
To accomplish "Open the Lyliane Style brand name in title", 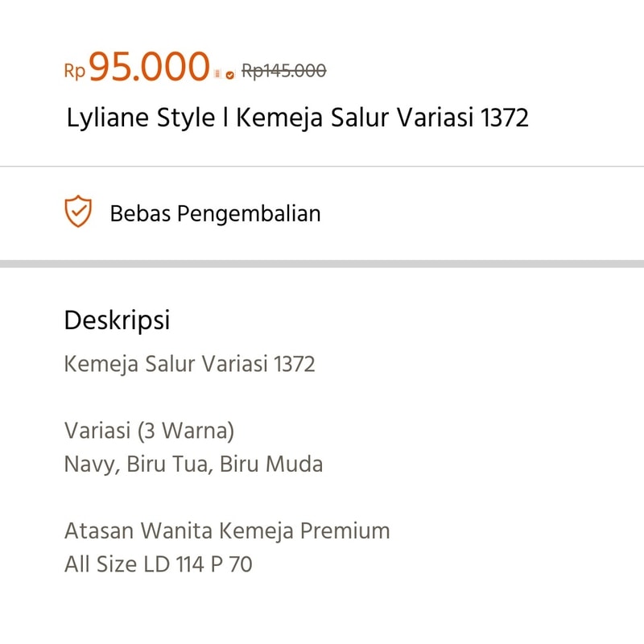I will click(x=141, y=118).
